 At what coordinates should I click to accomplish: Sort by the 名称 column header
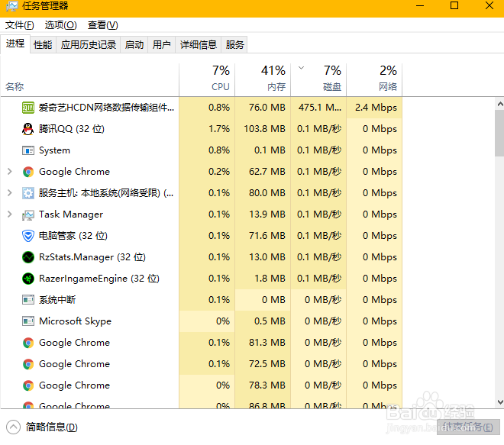[x=89, y=80]
